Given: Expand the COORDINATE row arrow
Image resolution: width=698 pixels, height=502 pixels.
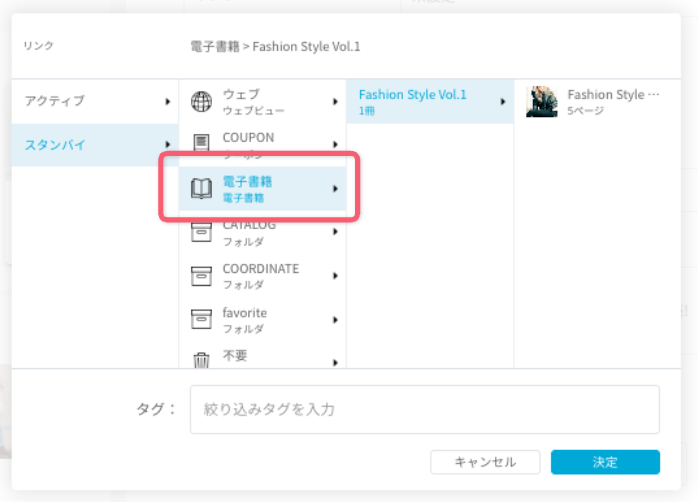Looking at the screenshot, I should (x=335, y=276).
